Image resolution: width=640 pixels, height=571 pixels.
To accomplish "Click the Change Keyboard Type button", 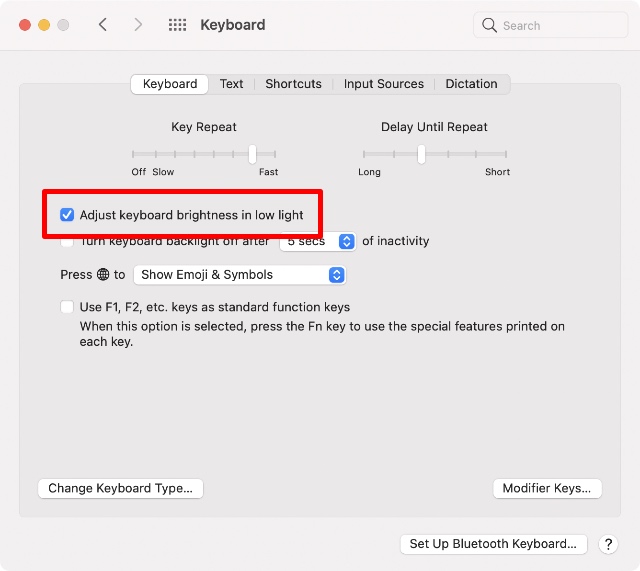I will coord(120,488).
